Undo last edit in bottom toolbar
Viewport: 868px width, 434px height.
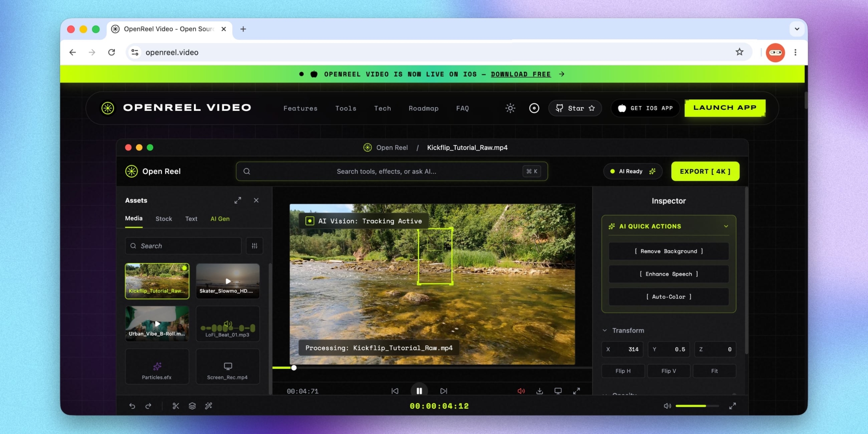tap(132, 406)
